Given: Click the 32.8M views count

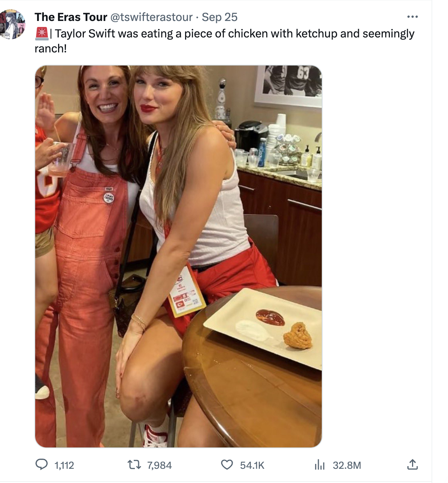Looking at the screenshot, I should point(347,465).
